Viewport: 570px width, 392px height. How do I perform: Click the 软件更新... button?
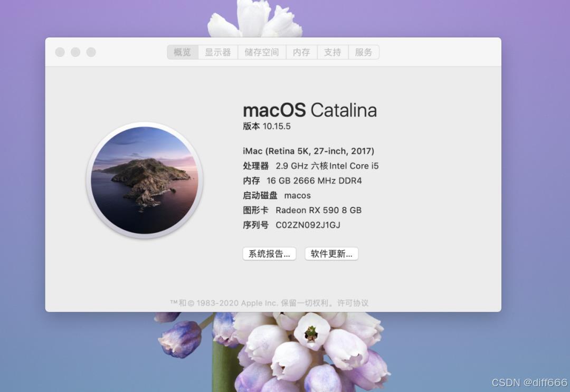pos(331,254)
